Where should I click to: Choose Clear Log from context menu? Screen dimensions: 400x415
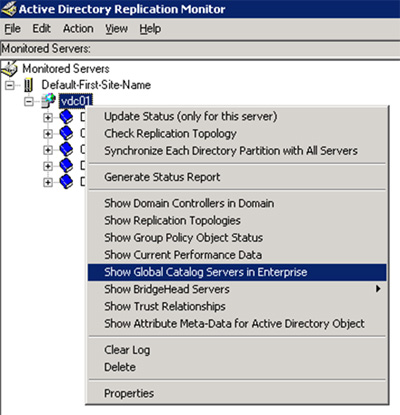[x=237, y=350]
